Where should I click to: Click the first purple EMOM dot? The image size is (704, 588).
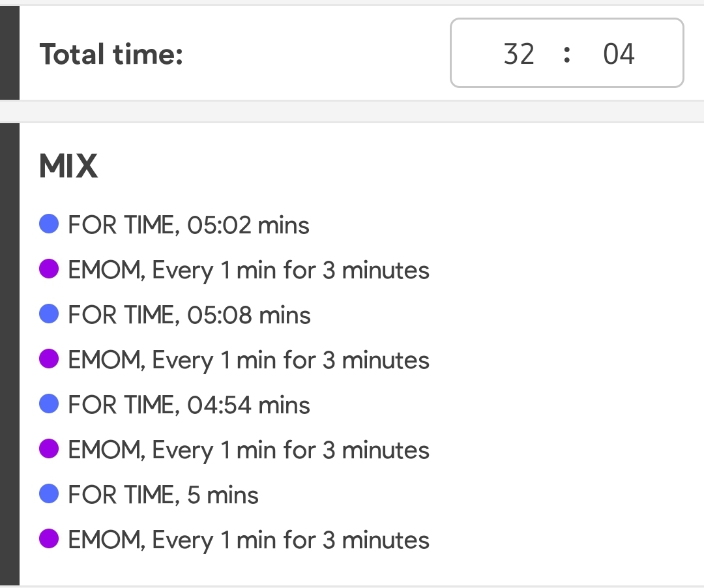tap(49, 269)
